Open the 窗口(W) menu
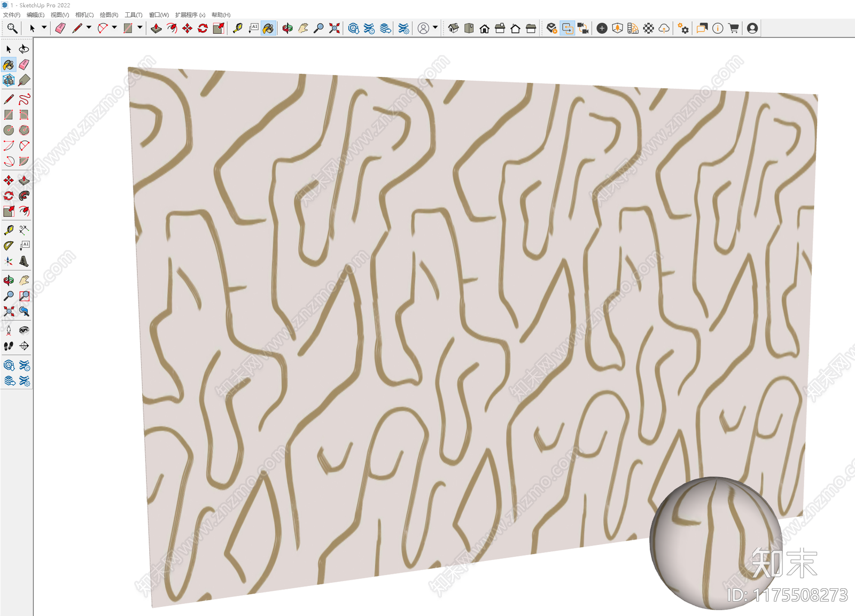The image size is (855, 616). tap(159, 15)
